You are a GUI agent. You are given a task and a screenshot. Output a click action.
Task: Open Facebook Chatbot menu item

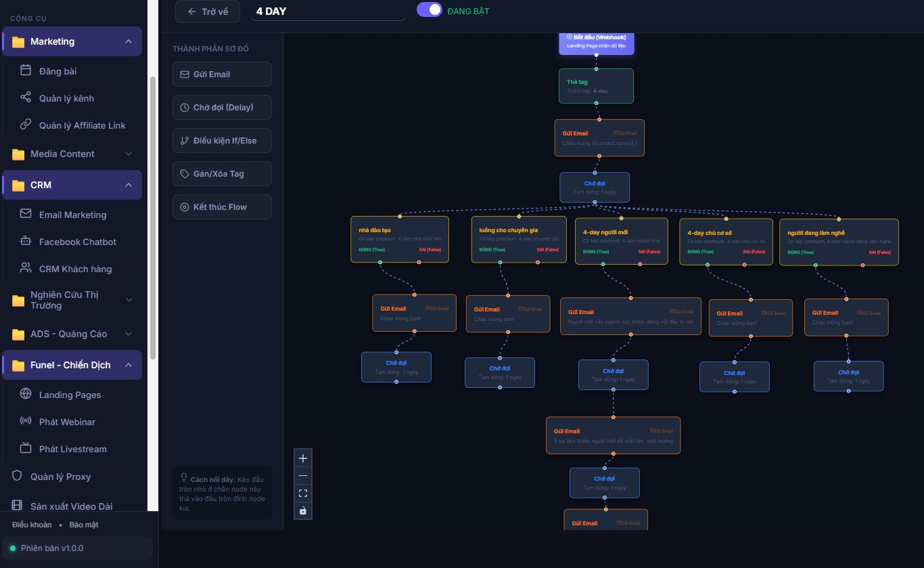76,242
